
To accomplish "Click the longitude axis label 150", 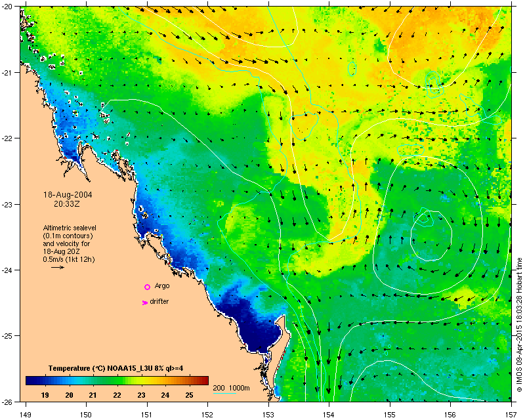I will [x=86, y=415].
